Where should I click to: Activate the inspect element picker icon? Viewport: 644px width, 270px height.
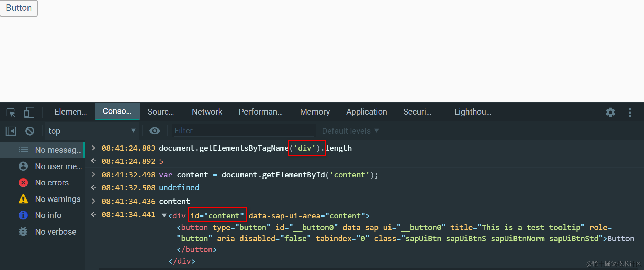[x=11, y=112]
